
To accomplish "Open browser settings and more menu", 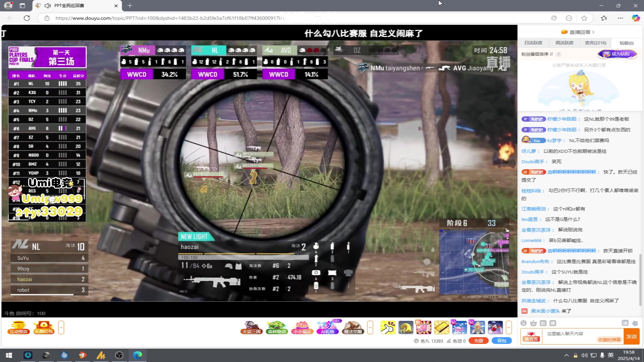I will coord(620,18).
